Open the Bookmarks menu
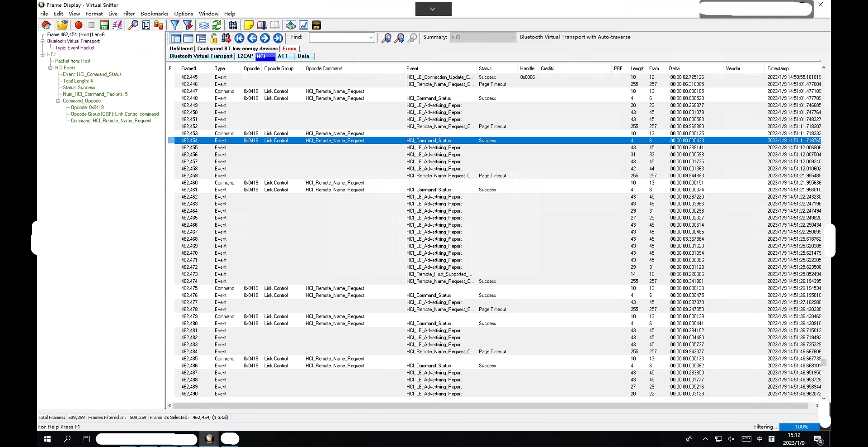The height and width of the screenshot is (447, 868). (154, 14)
